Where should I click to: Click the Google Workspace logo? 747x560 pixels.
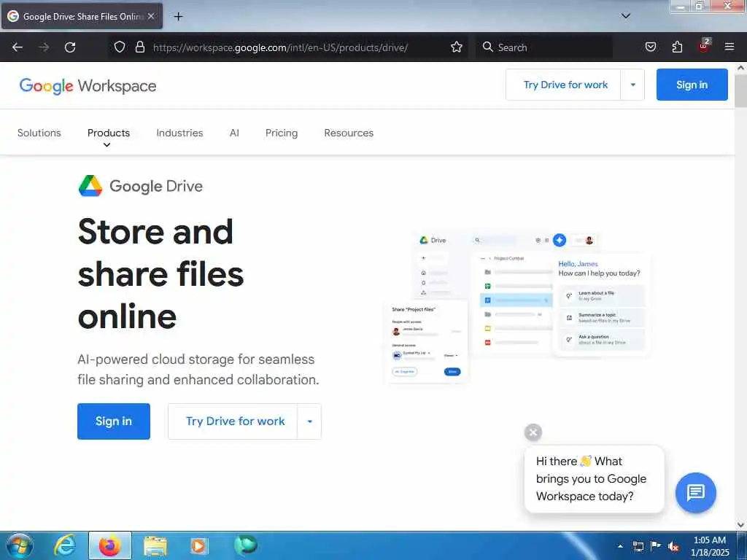click(88, 86)
